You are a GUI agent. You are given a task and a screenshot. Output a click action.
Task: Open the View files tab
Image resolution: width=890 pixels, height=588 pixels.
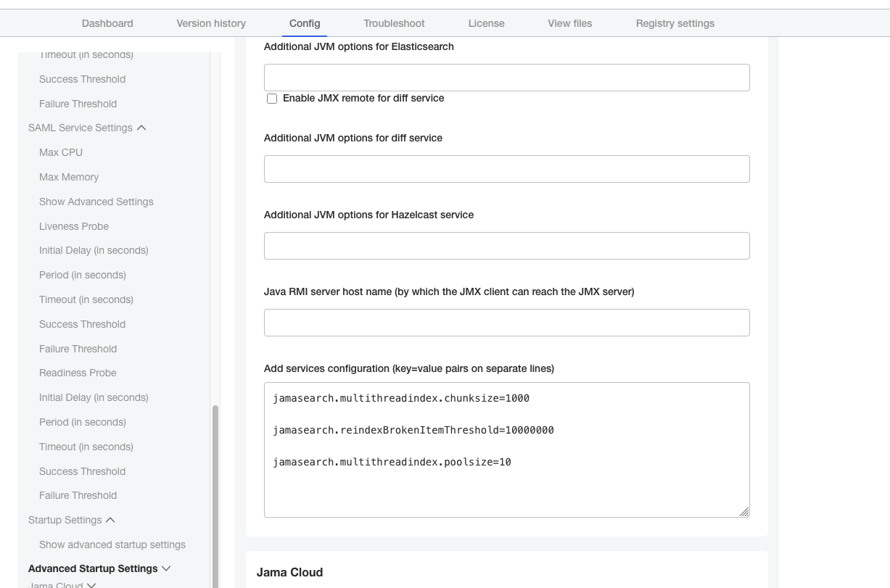pos(570,23)
